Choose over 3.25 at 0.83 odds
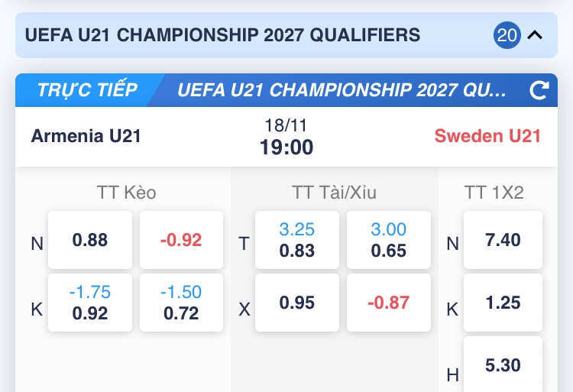The height and width of the screenshot is (392, 573). click(x=297, y=240)
